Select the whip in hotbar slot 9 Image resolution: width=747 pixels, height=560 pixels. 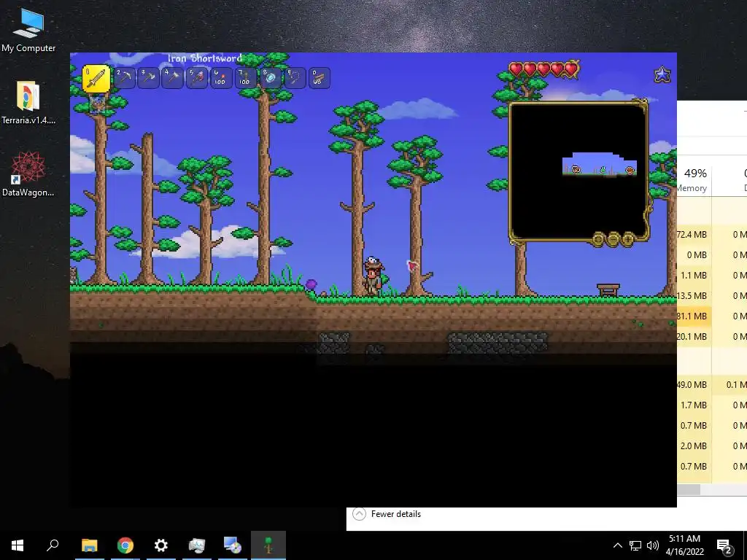[295, 78]
